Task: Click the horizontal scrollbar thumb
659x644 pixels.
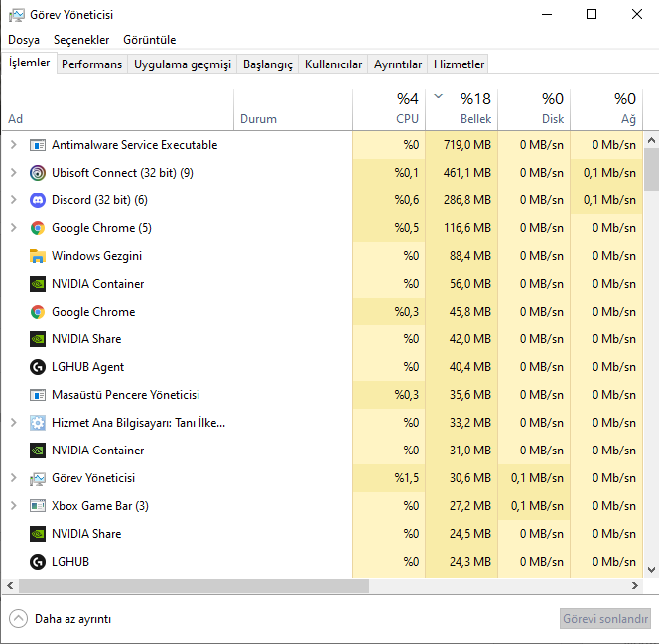Action: [x=194, y=585]
